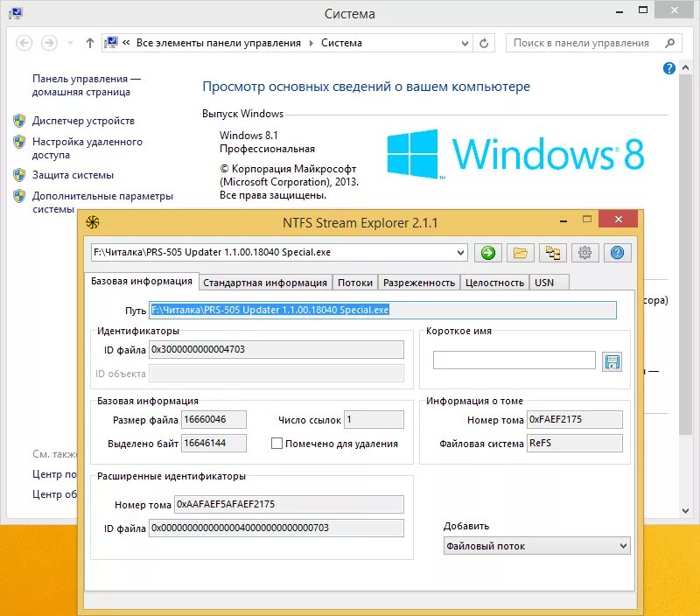The height and width of the screenshot is (616, 700).
Task: Click the search magnifier in Control Panel
Action: coord(669,43)
